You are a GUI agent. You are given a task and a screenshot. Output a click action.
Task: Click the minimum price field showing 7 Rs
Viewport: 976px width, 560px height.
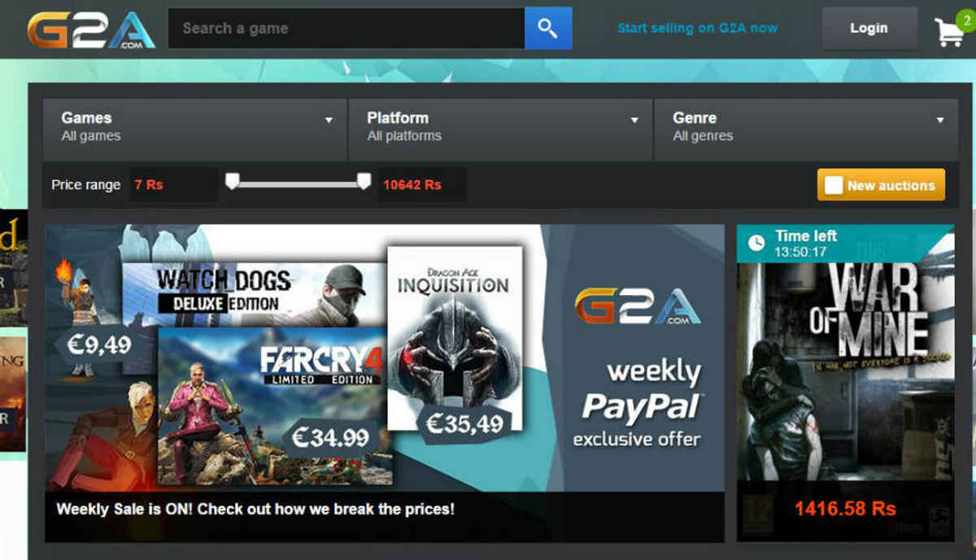coord(172,184)
